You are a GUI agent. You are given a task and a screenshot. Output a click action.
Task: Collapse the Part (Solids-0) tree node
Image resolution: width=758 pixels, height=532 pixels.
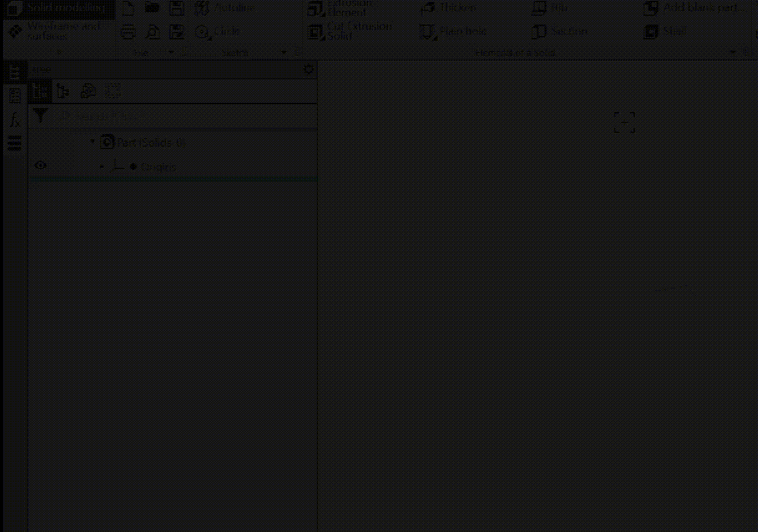[93, 142]
